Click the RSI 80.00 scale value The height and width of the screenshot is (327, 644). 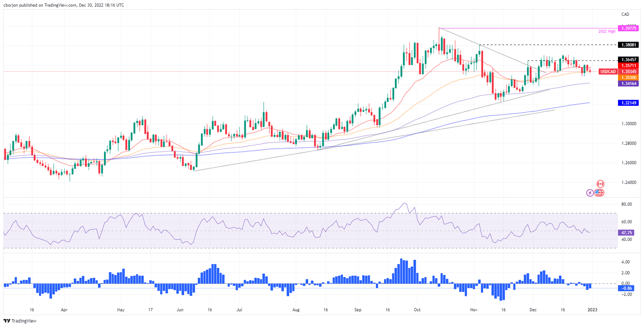point(627,204)
